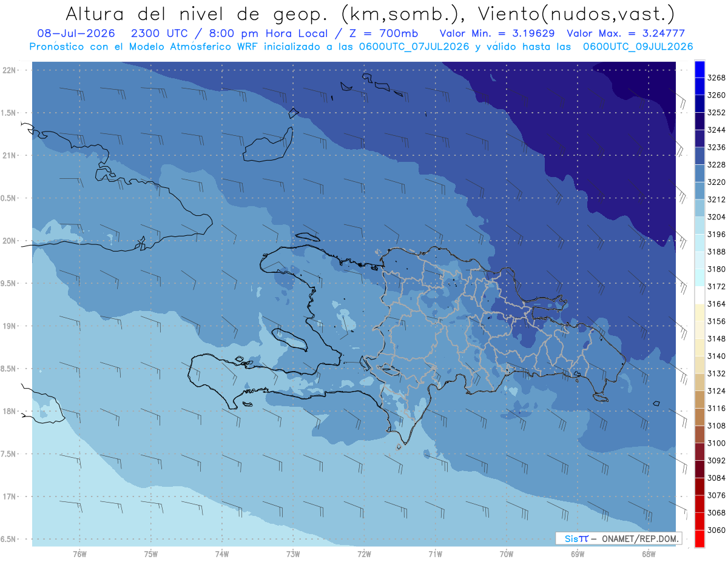Click the '71W' longitude axis label

pos(435,554)
